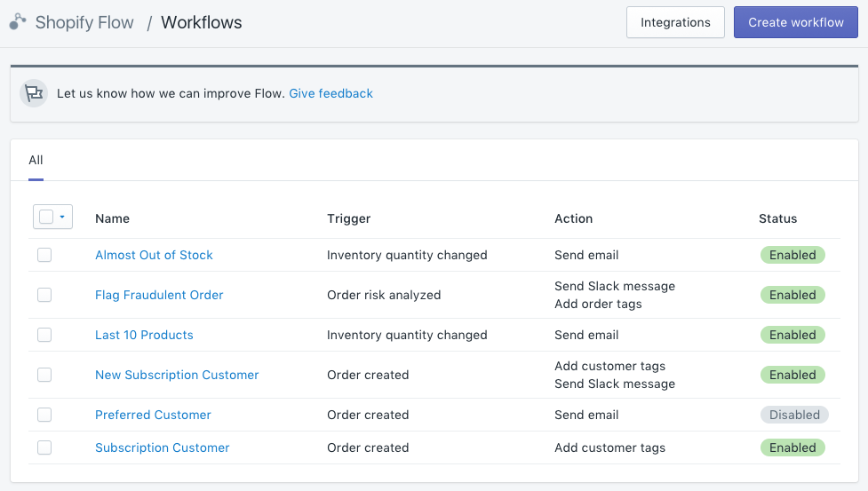Click the Status column header

(x=777, y=218)
